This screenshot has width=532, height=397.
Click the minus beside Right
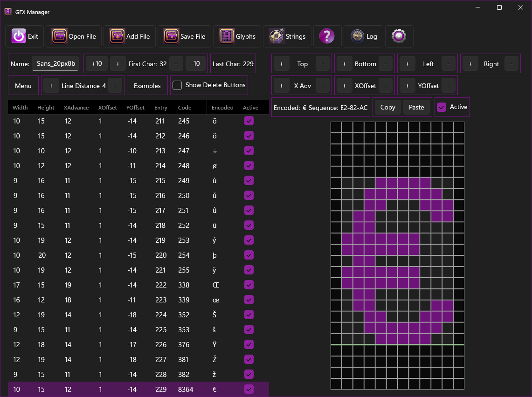pyautogui.click(x=511, y=64)
